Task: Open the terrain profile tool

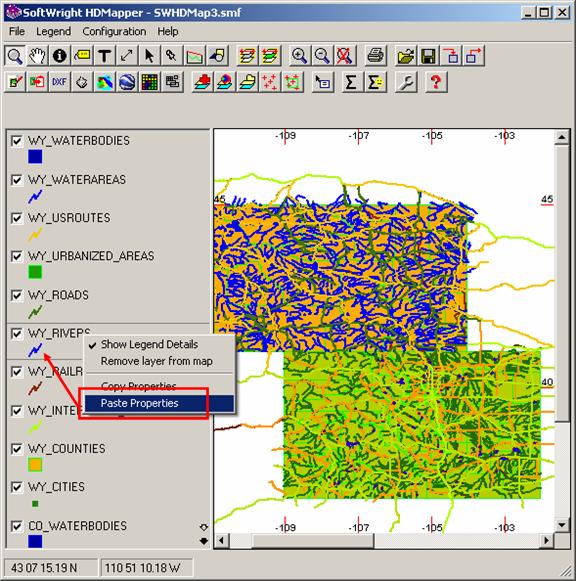Action: coord(194,56)
